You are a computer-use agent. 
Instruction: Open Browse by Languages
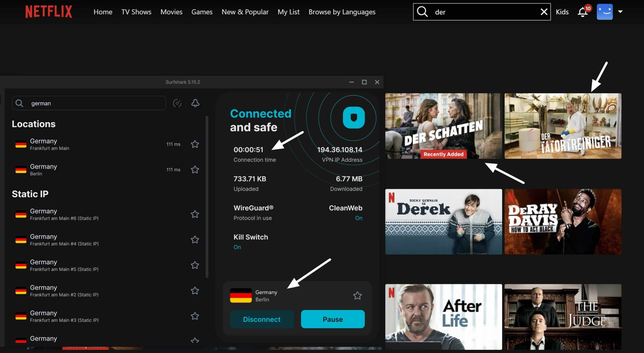(342, 12)
